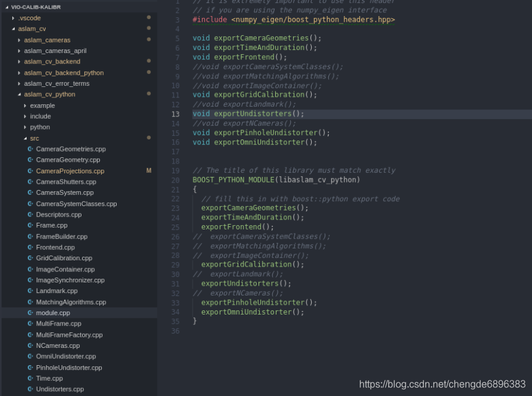Screen dimensions: 532x396
Task: Click the git status dot beside src
Action: (149, 138)
